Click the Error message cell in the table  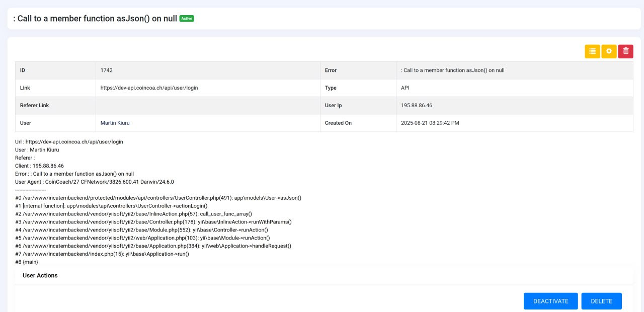pyautogui.click(x=452, y=70)
